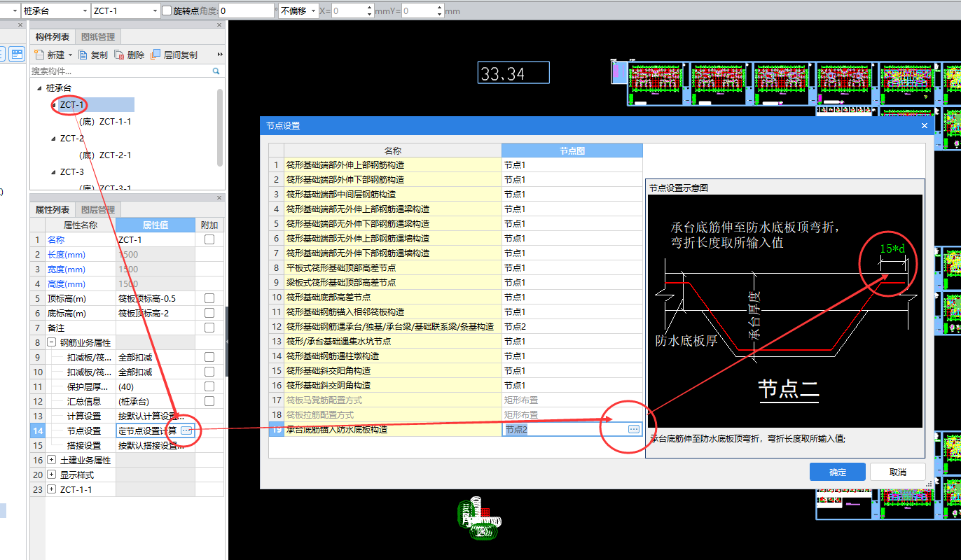
Task: Click the 搜索构件 search field
Action: [120, 71]
